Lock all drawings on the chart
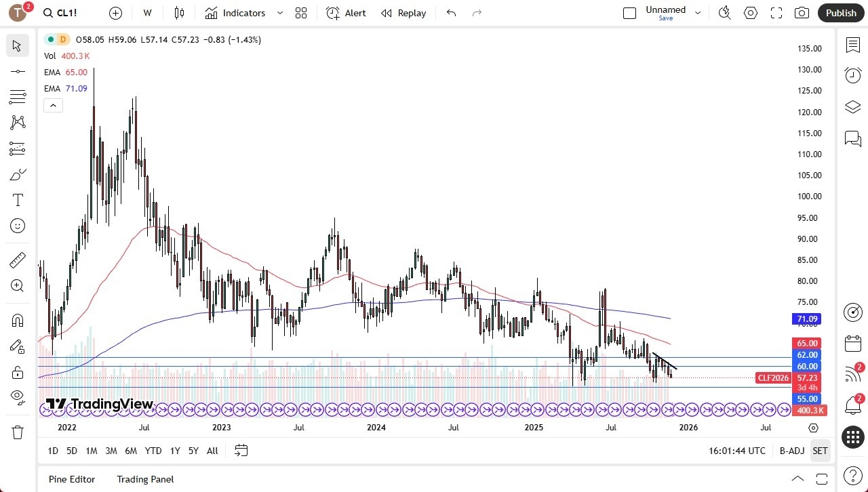This screenshot has width=868, height=492. 17,372
